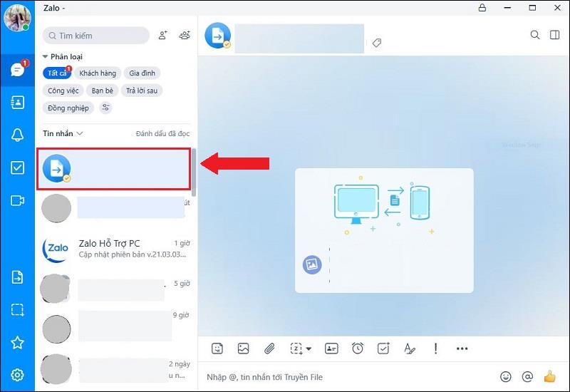Viewport: 570px width, 392px height.
Task: Select the Công việc filter tag
Action: click(x=63, y=91)
